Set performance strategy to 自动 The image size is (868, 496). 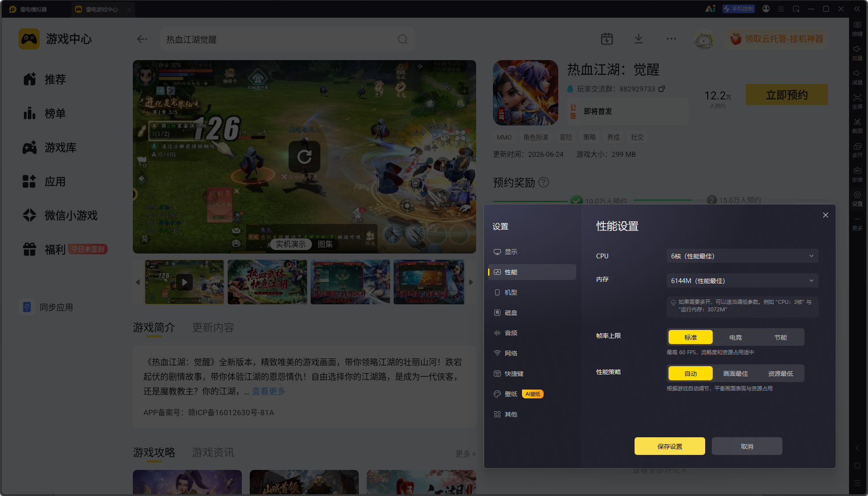[x=691, y=373]
